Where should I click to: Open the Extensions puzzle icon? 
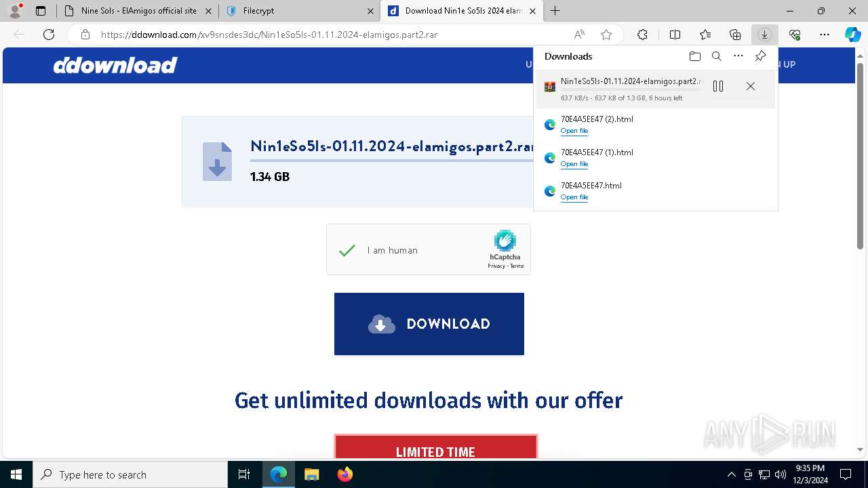(642, 35)
